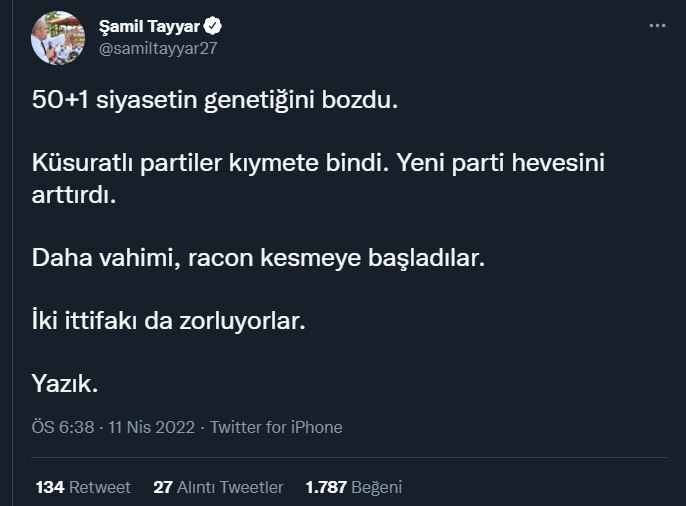
Task: View the 134 Retweet list
Action: tap(83, 488)
